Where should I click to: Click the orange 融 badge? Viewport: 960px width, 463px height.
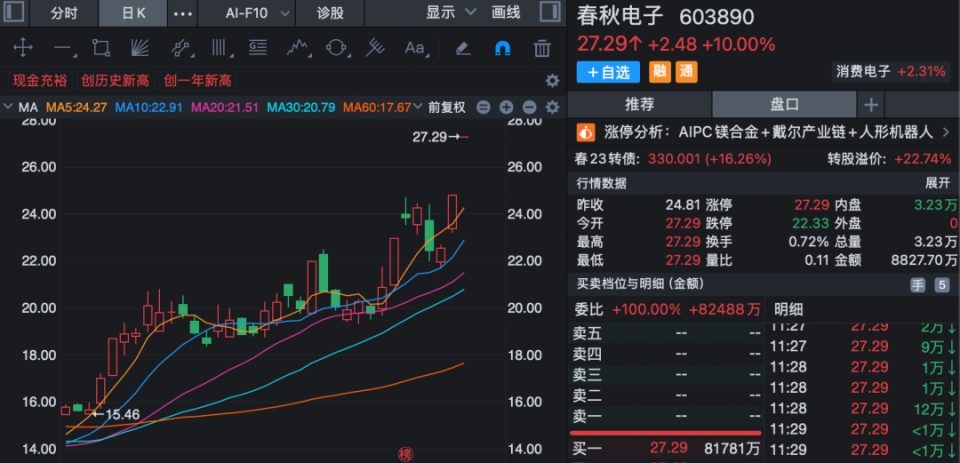tap(660, 72)
